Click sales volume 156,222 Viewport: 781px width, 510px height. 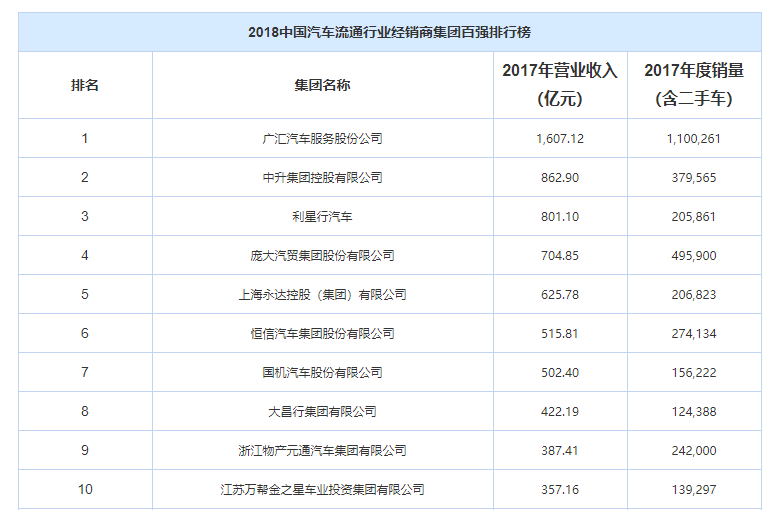(x=694, y=373)
